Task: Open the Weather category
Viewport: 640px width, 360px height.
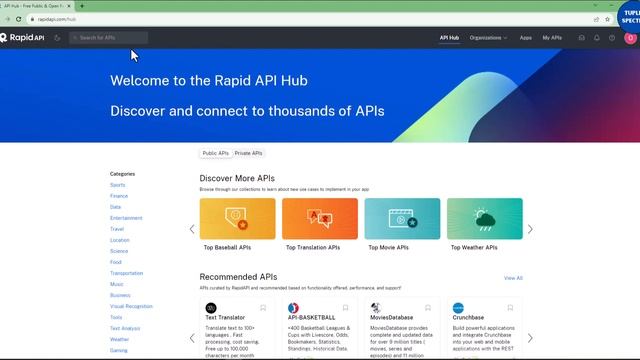Action: click(x=119, y=339)
